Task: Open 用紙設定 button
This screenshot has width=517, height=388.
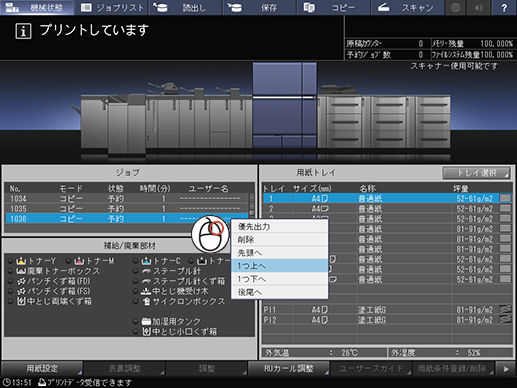Action: click(42, 368)
